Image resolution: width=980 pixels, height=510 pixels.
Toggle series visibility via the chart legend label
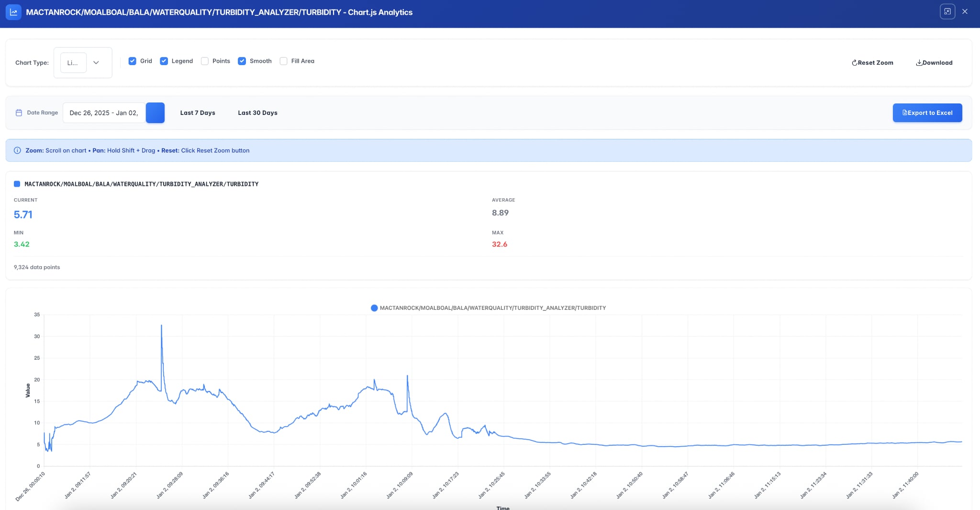(492, 308)
